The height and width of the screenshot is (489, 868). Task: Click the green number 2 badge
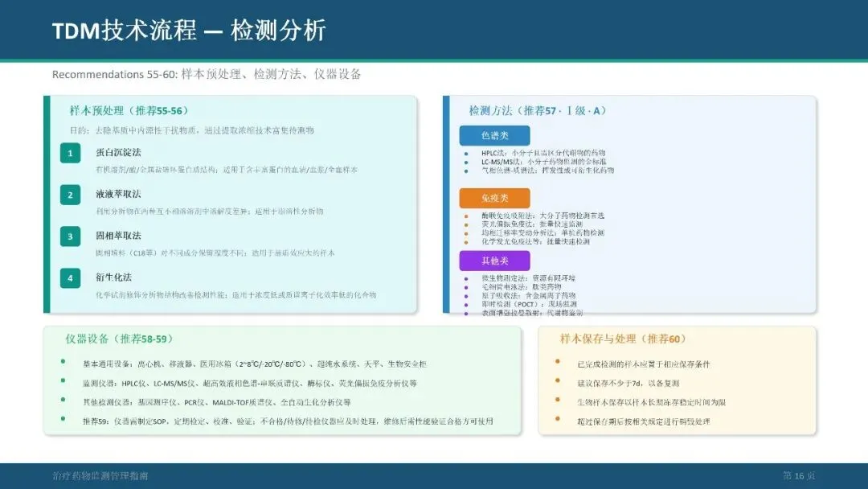point(70,195)
